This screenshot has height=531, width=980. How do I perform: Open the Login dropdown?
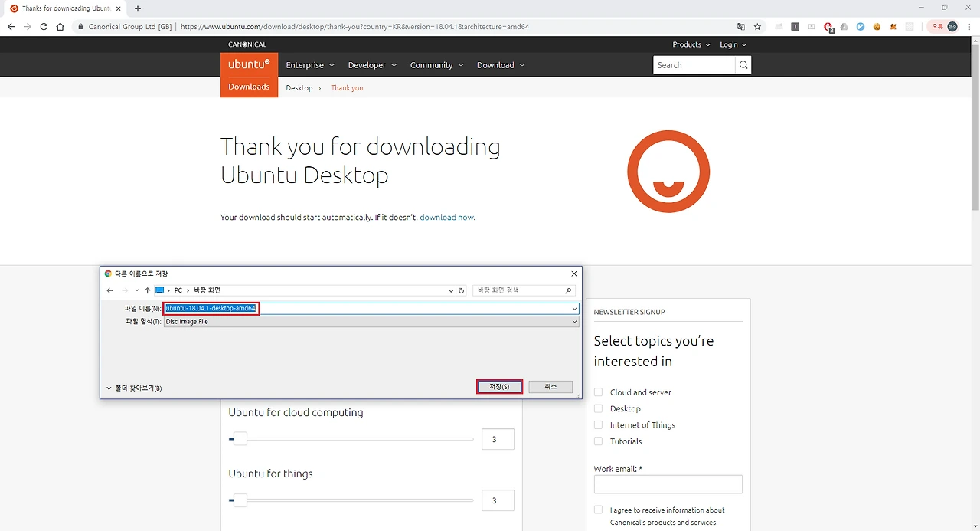pos(733,44)
